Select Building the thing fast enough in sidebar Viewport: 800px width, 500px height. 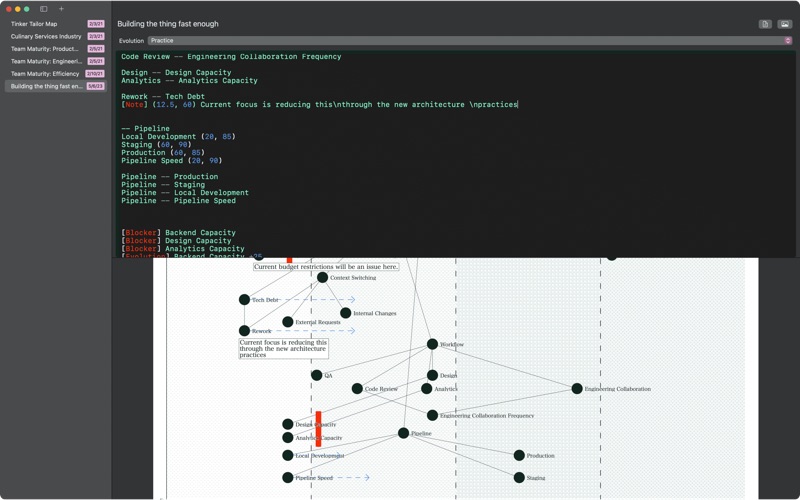[56, 86]
